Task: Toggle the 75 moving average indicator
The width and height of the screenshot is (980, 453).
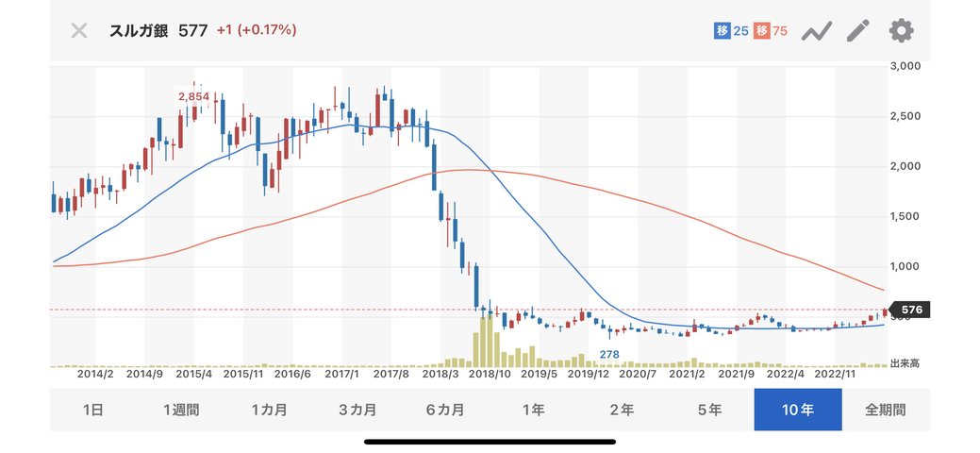Action: [771, 30]
